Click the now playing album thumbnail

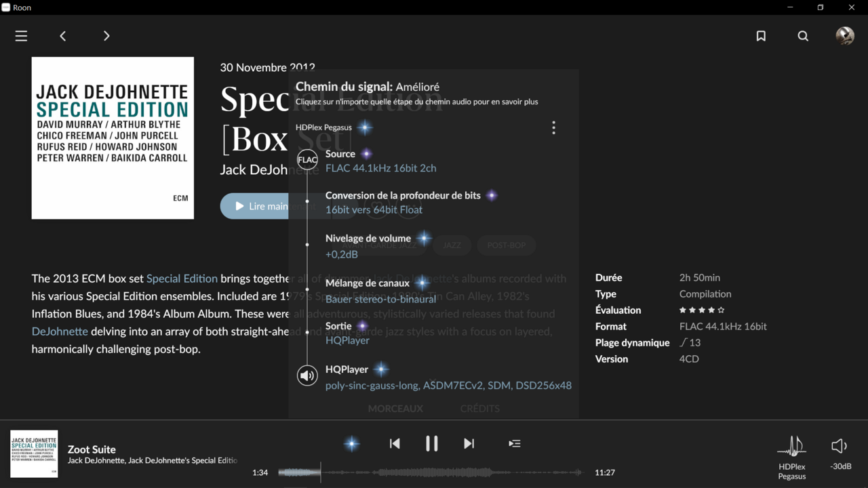(x=34, y=454)
